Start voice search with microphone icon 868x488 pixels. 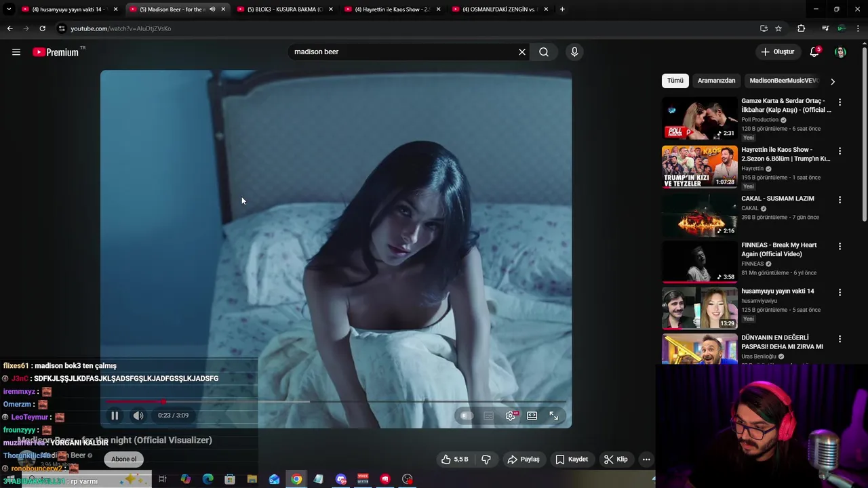tap(574, 52)
